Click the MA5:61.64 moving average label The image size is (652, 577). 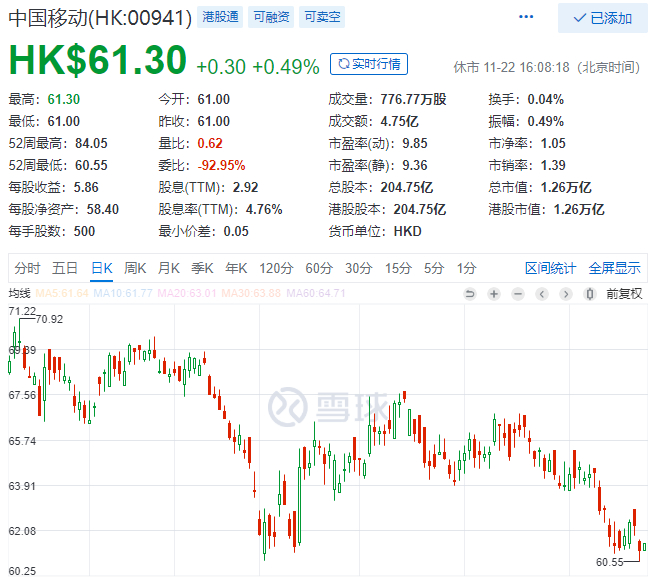click(62, 293)
